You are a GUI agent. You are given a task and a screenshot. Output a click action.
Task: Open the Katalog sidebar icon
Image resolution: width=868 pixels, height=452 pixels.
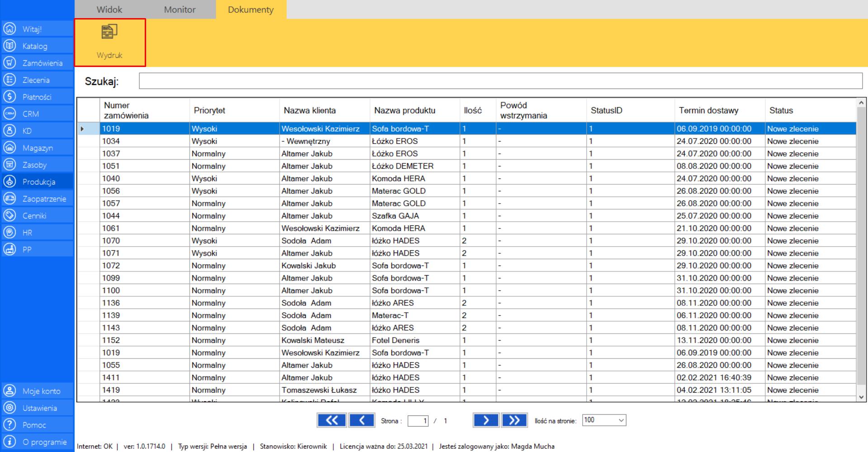(9, 46)
